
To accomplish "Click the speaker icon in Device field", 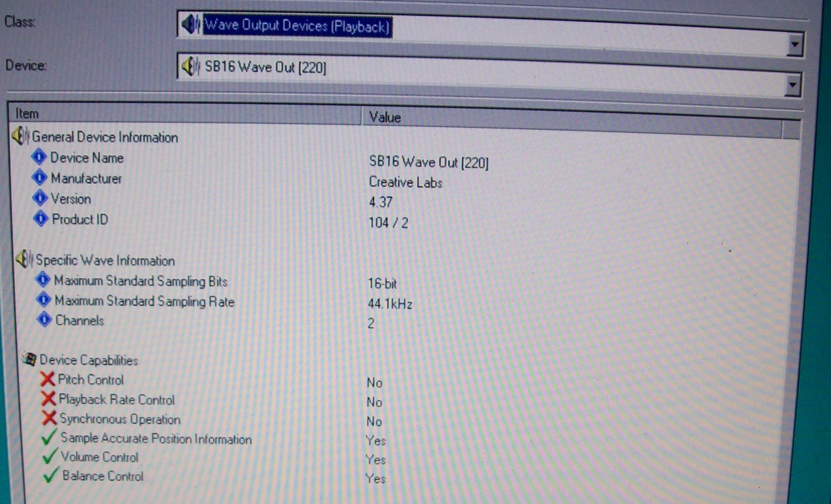I will click(190, 66).
